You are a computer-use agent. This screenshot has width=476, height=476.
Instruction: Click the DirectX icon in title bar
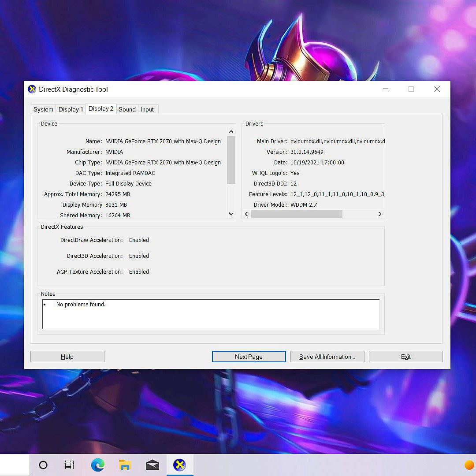point(32,89)
